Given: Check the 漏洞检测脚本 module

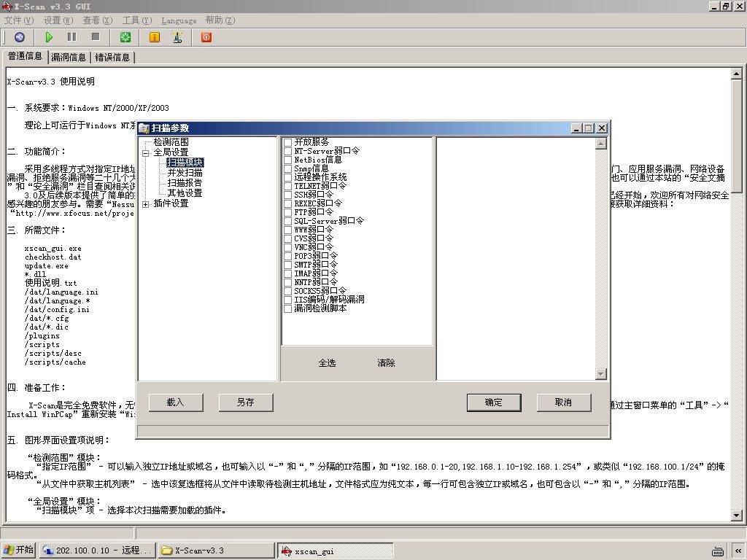Looking at the screenshot, I should (287, 308).
